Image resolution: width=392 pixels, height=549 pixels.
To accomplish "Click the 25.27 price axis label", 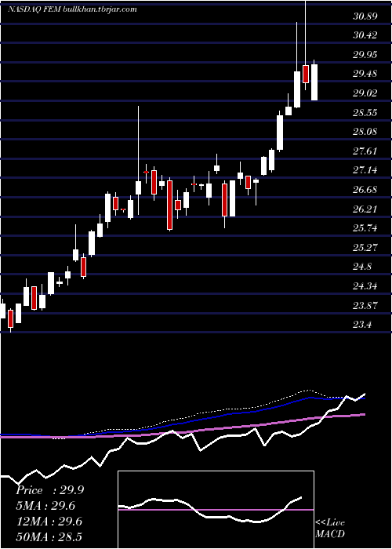I will 365,248.
